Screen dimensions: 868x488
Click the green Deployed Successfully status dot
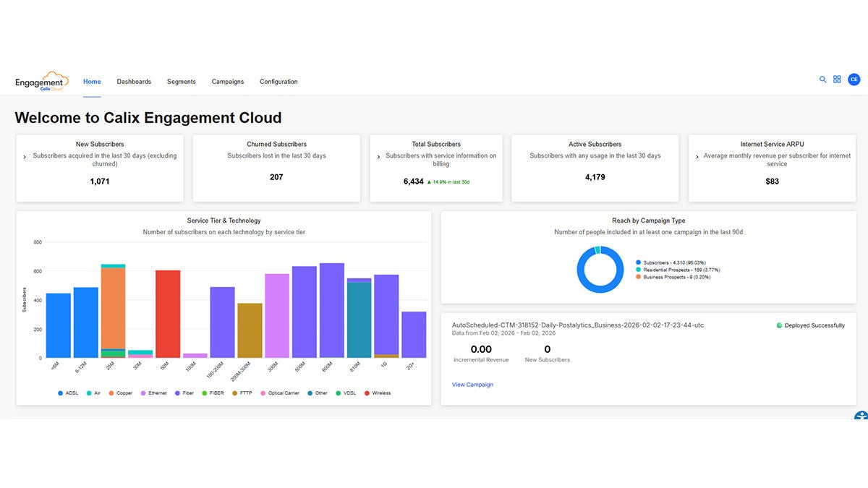tap(780, 325)
